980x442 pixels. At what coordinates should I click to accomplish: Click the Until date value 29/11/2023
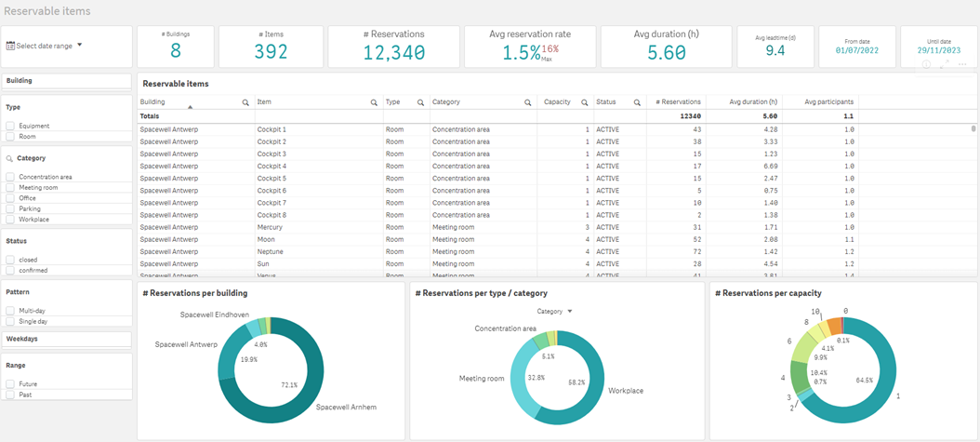[x=938, y=51]
